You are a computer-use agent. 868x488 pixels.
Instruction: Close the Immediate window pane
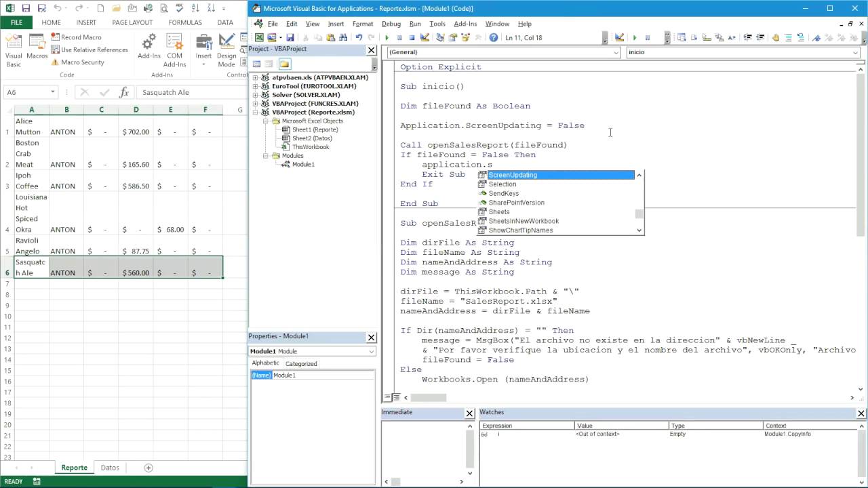click(469, 413)
